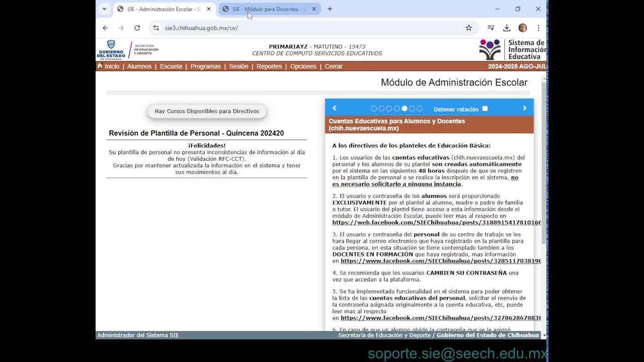Switch to SIE - Módulo para Docentes tab

(269, 9)
